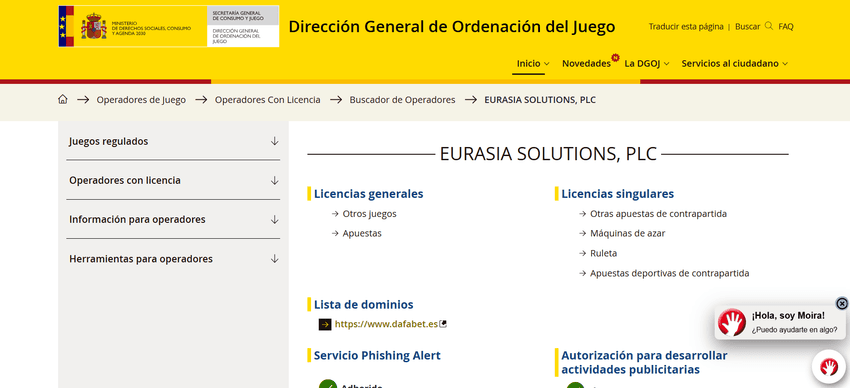
Task: Open the Inicio dropdown menu
Action: coord(532,63)
